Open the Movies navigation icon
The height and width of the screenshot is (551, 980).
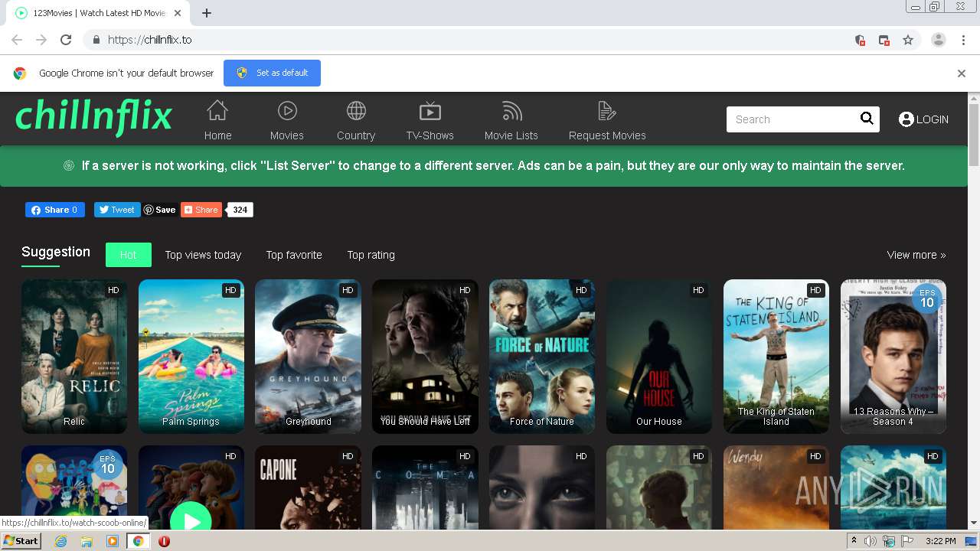pyautogui.click(x=287, y=111)
